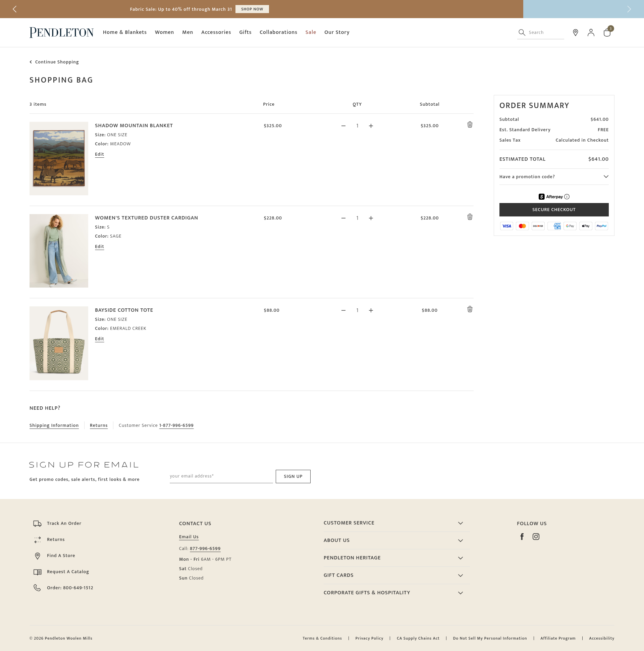Remove Shadow Mountain Blanket with trash icon
644x651 pixels.
470,125
